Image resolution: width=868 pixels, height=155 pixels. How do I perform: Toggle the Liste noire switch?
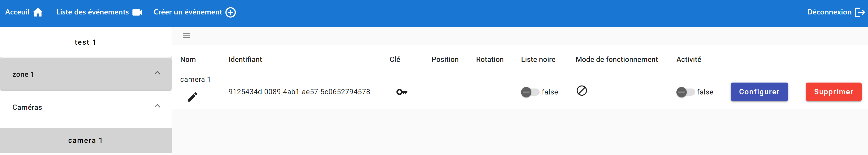[x=530, y=92]
